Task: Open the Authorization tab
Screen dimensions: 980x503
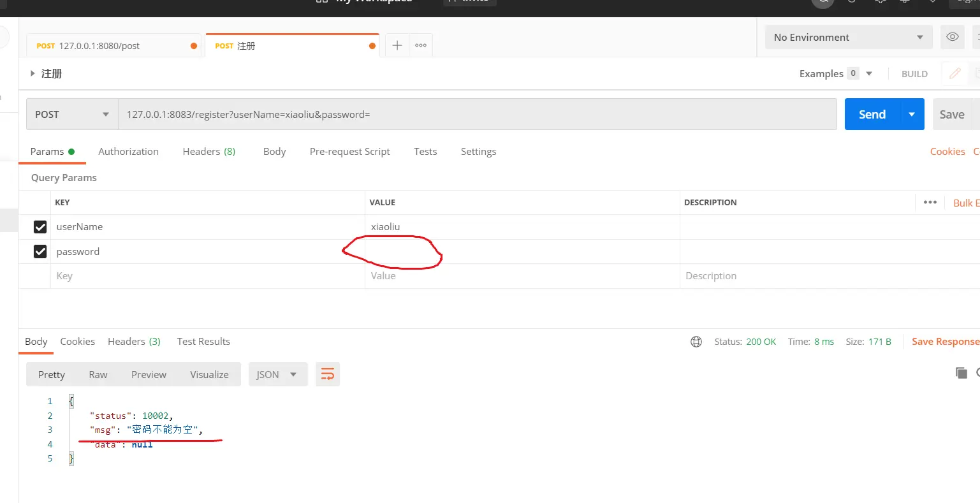Action: tap(128, 151)
